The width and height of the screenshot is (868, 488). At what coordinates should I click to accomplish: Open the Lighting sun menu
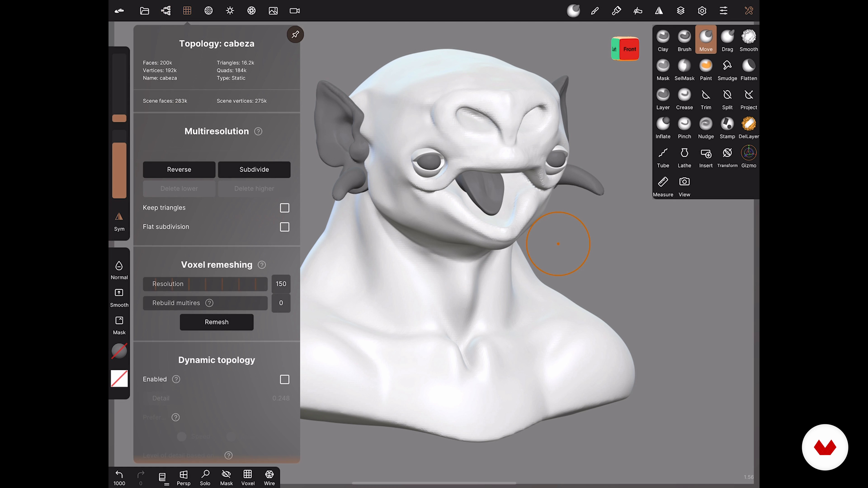point(230,11)
